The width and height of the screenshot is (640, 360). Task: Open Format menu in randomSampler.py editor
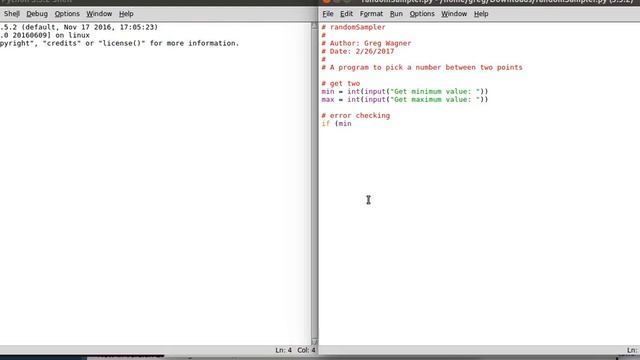[x=371, y=13]
